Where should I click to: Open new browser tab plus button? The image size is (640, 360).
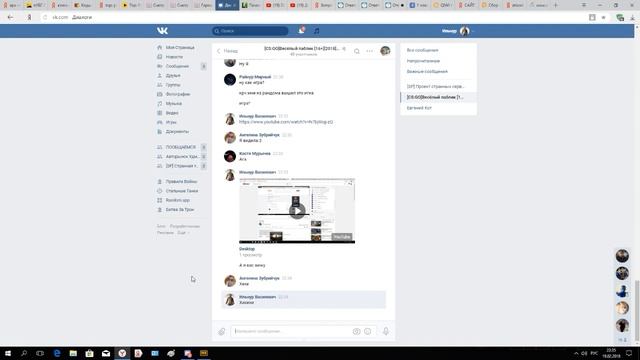click(555, 5)
